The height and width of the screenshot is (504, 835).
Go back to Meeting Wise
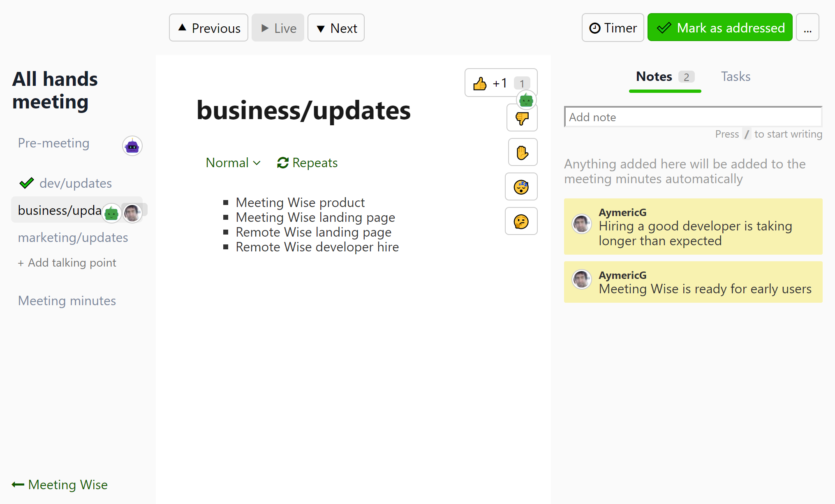(x=60, y=485)
